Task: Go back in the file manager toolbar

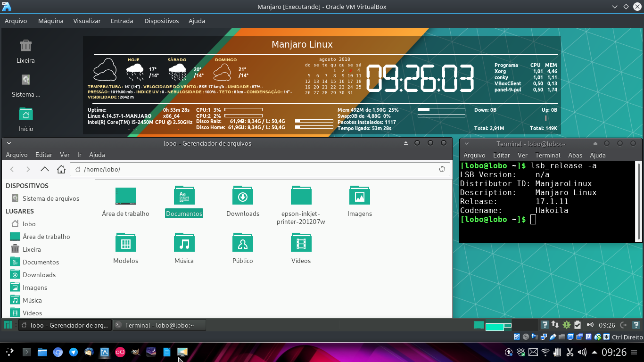Action: click(x=12, y=169)
